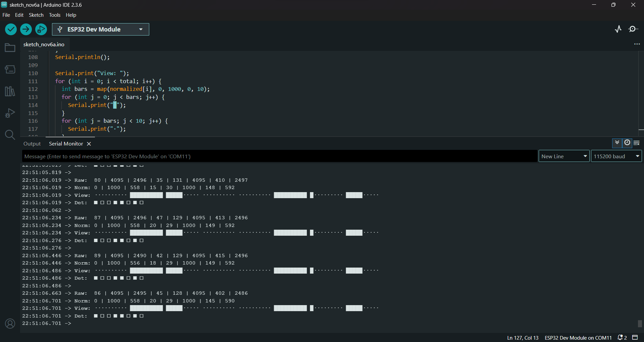
Task: Open the Serial Plotter
Action: point(618,29)
